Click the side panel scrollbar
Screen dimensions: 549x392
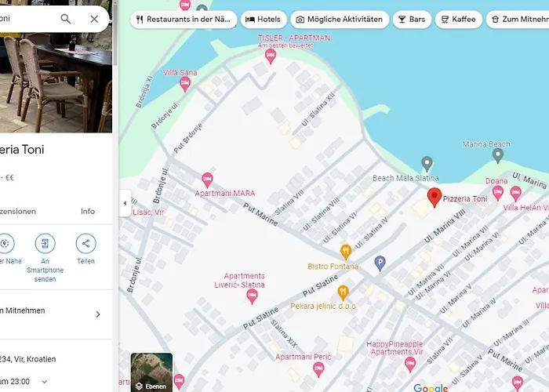click(115, 35)
